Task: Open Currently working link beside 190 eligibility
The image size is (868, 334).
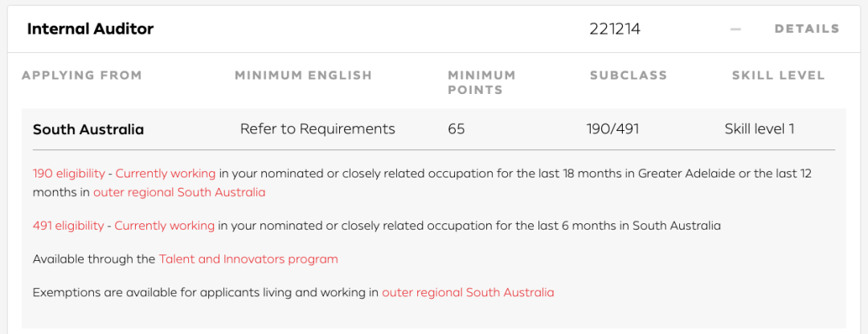Action: 166,173
